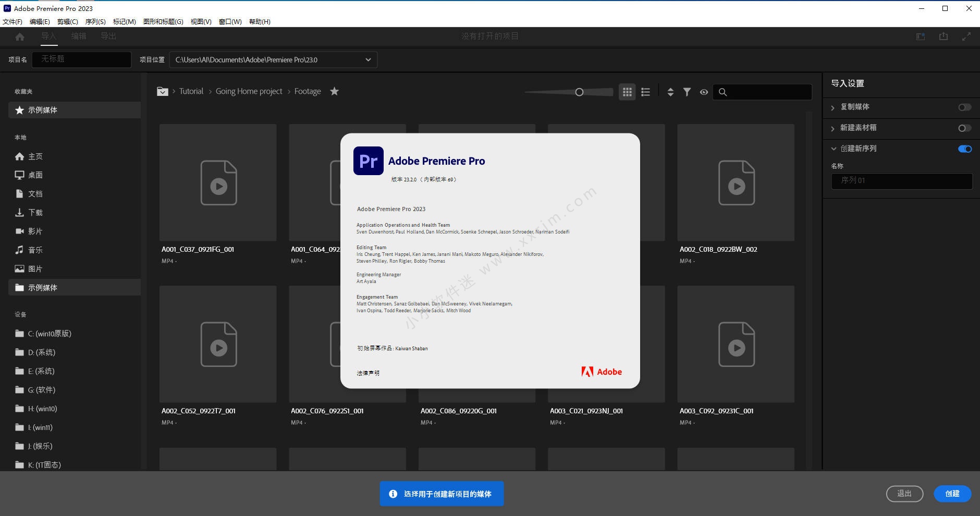Click the fullscreen expand icon top right
The width and height of the screenshot is (980, 516).
coord(966,36)
